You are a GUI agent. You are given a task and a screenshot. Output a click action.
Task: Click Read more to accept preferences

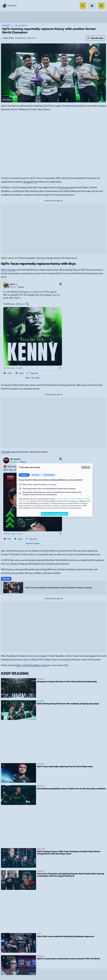click(x=55, y=514)
